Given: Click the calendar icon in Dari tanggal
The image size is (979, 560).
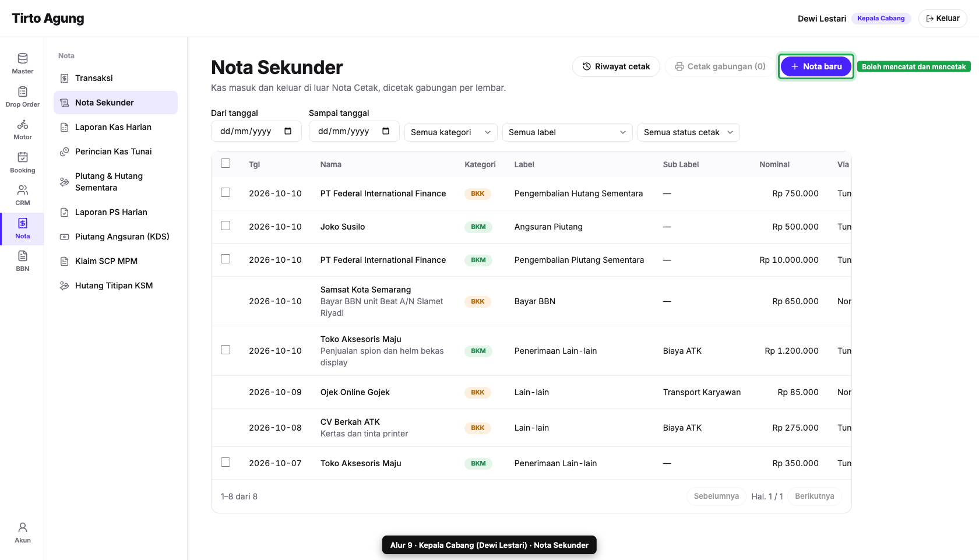Looking at the screenshot, I should point(288,131).
